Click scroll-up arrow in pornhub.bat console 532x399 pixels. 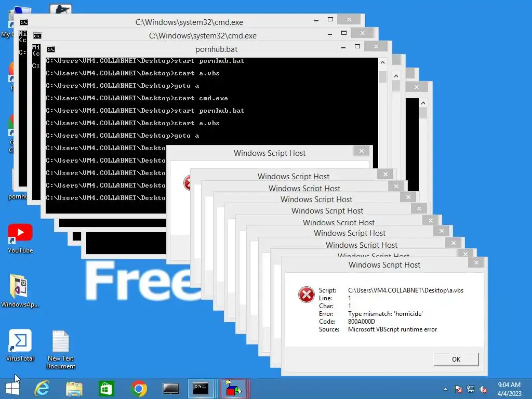(x=382, y=62)
